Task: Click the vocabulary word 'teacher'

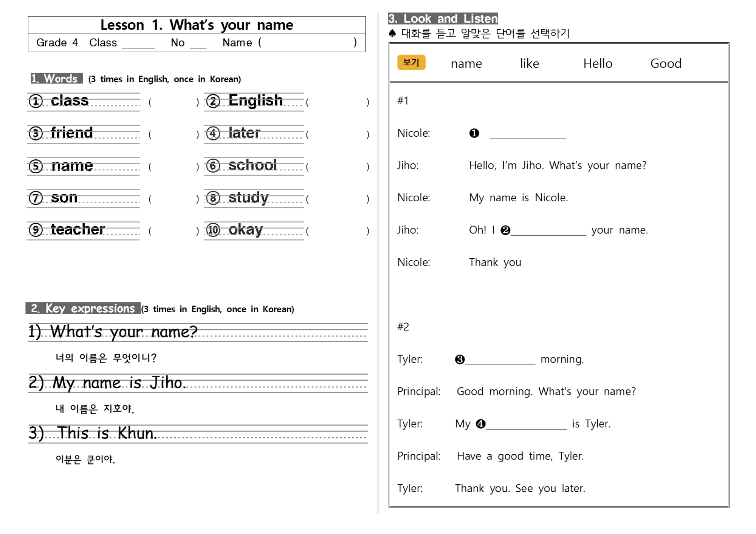Action: tap(77, 229)
